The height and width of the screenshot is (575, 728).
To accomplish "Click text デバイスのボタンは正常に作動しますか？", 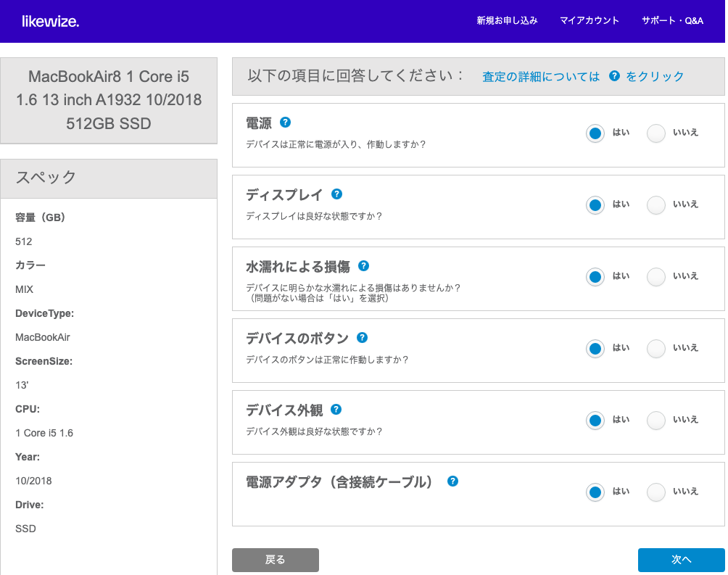I will tap(327, 360).
